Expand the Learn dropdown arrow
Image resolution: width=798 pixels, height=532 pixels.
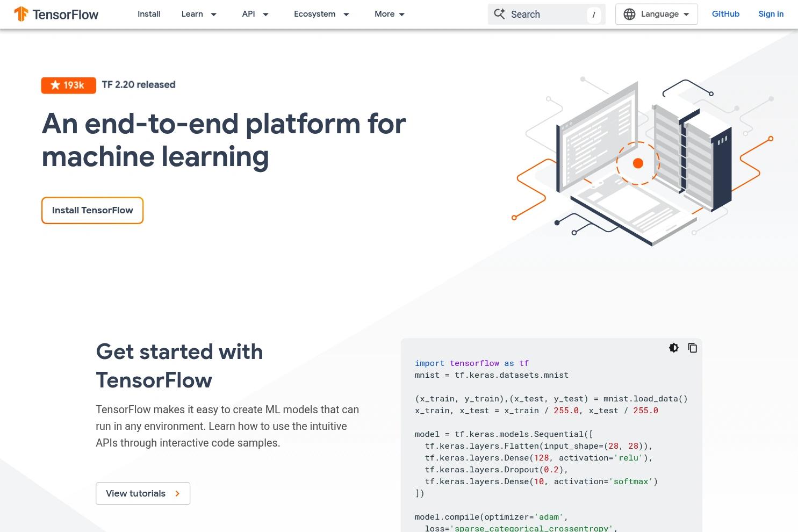213,15
